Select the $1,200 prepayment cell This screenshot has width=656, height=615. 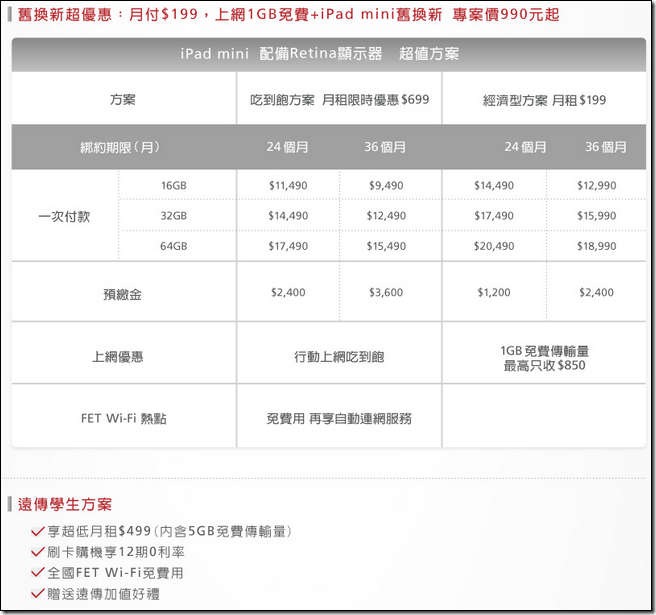click(x=494, y=292)
